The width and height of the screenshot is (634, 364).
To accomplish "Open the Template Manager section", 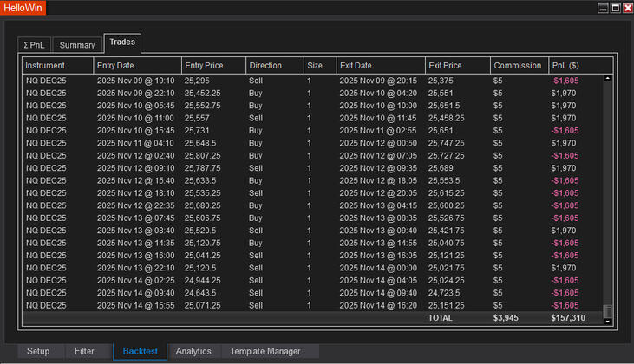I will 265,351.
